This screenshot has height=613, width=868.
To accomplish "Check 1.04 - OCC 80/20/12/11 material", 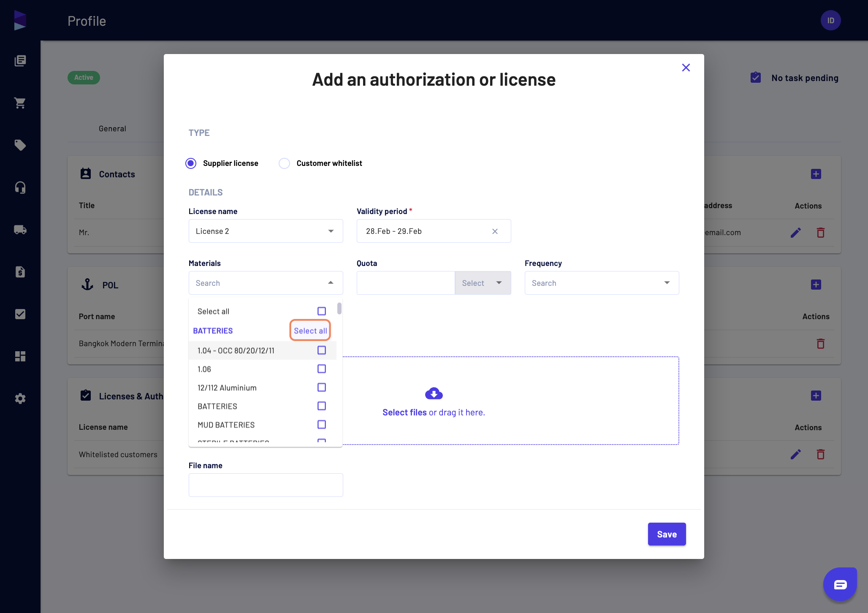I will (321, 350).
